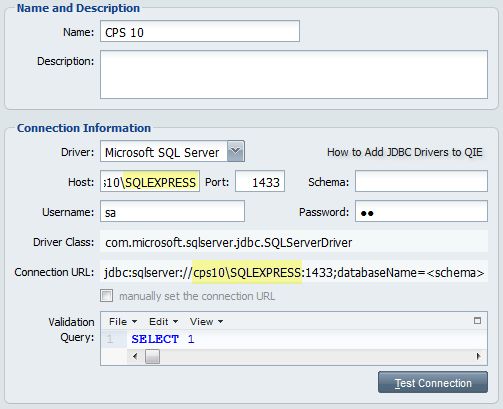
Task: Select the Microsoft SQL Server driver combo box
Action: [172, 151]
